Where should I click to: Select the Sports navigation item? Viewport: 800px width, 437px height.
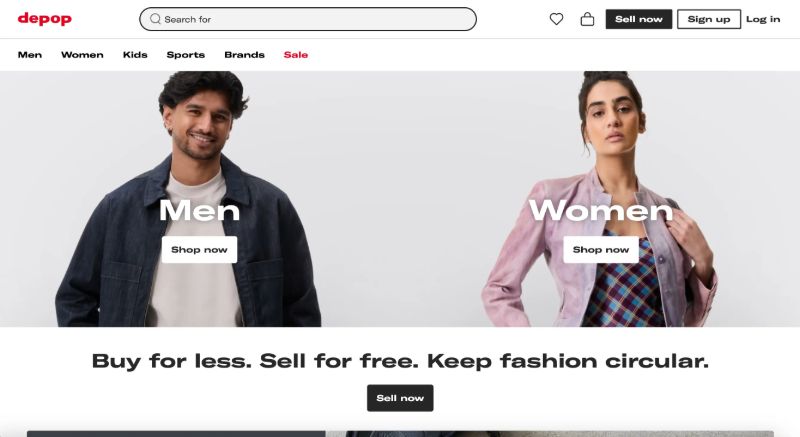186,55
